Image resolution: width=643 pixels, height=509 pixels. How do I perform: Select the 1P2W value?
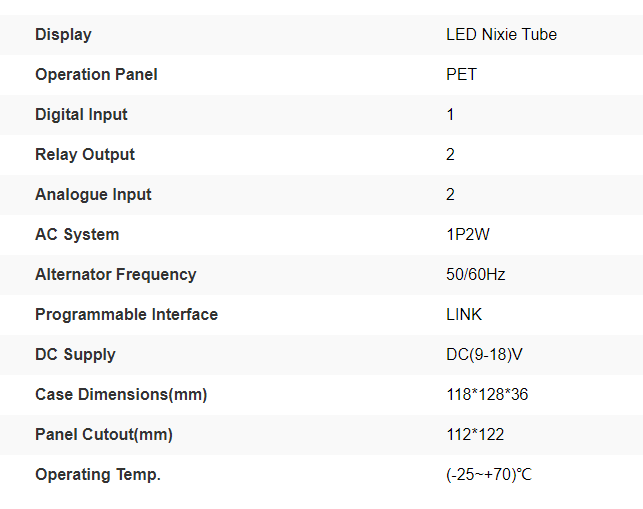pos(468,234)
